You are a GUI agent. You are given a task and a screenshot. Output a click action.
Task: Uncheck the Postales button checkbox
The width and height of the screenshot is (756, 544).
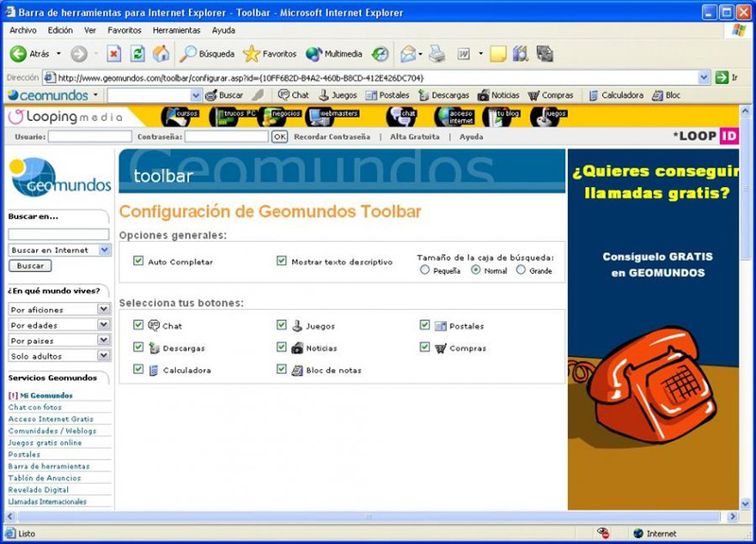[424, 325]
